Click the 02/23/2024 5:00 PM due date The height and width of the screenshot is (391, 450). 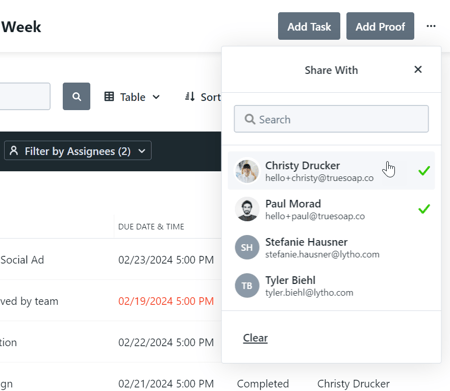pos(166,260)
